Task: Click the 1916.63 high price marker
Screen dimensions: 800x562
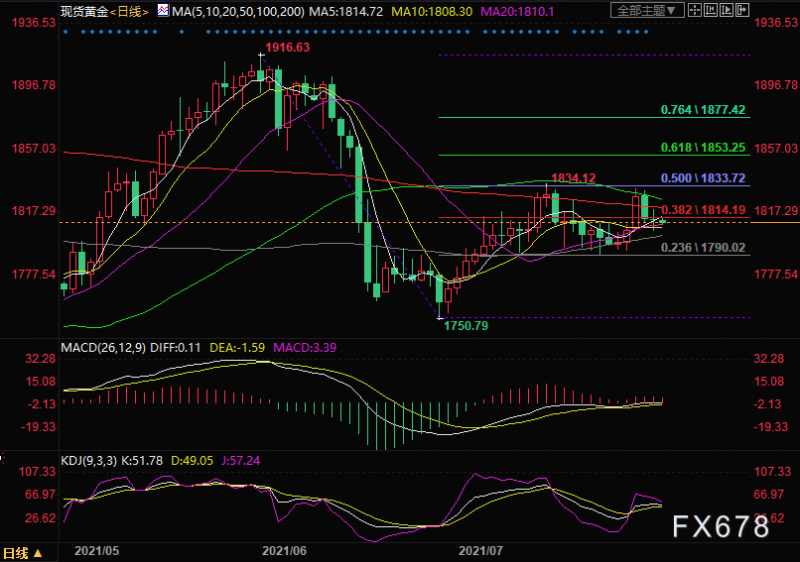Action: click(287, 47)
